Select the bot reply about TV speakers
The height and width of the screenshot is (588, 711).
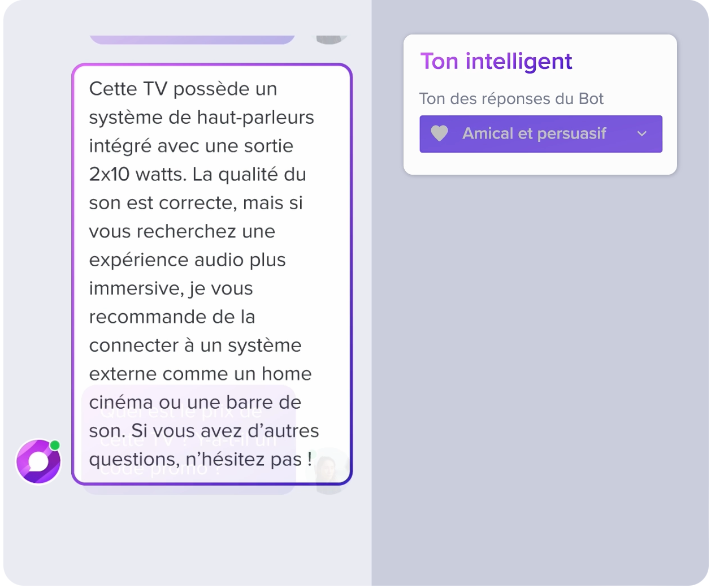[x=212, y=274]
